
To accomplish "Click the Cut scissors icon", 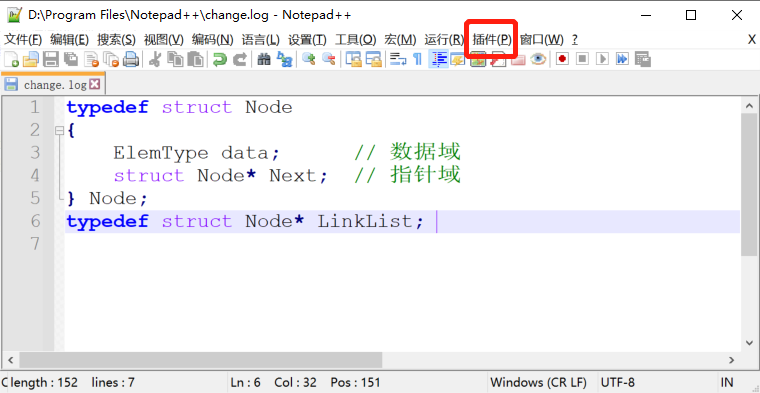I will coord(155,59).
